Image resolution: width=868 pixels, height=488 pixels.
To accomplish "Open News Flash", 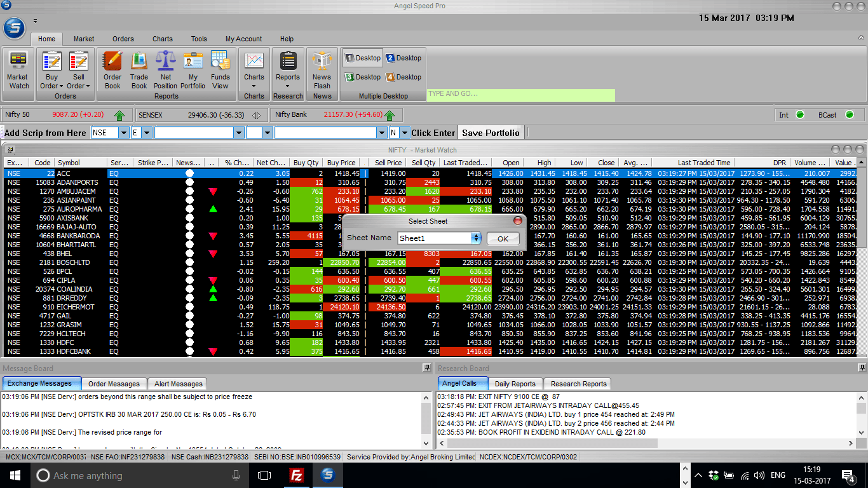I will 322,70.
